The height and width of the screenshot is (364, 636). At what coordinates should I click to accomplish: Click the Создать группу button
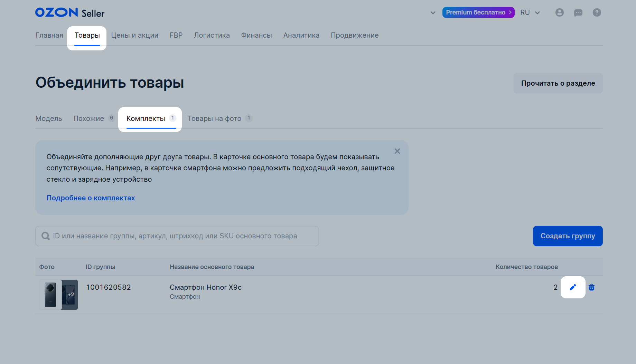[568, 236]
